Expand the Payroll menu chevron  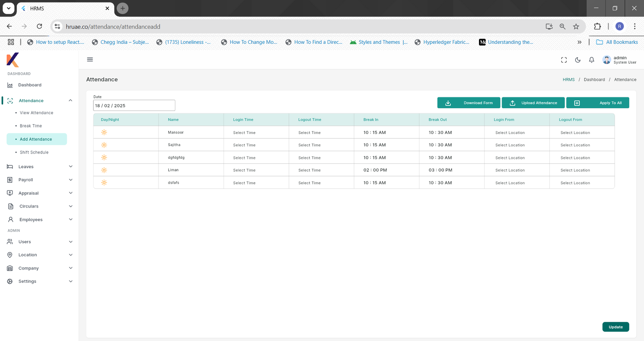[x=71, y=180]
